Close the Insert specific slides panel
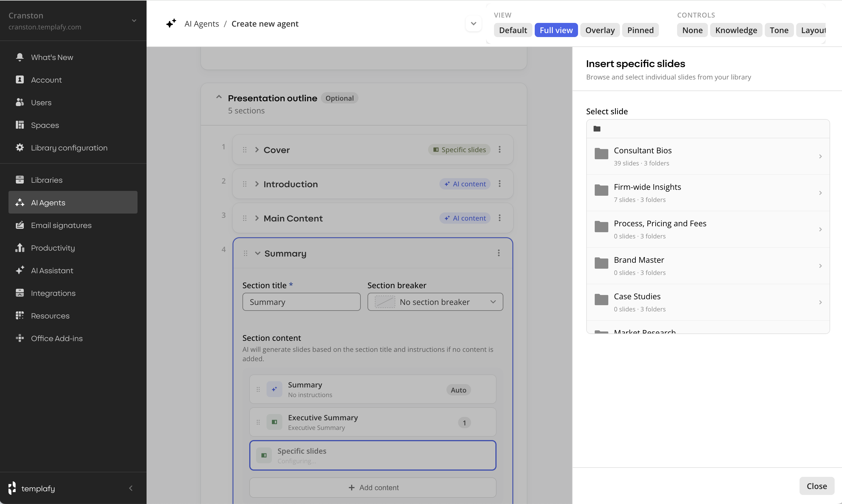Viewport: 842px width, 504px height. (x=817, y=486)
